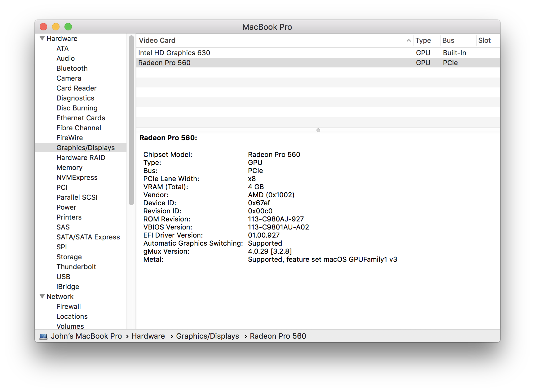Open the Fibre Channel section
Viewport: 535px width, 392px height.
pos(79,128)
